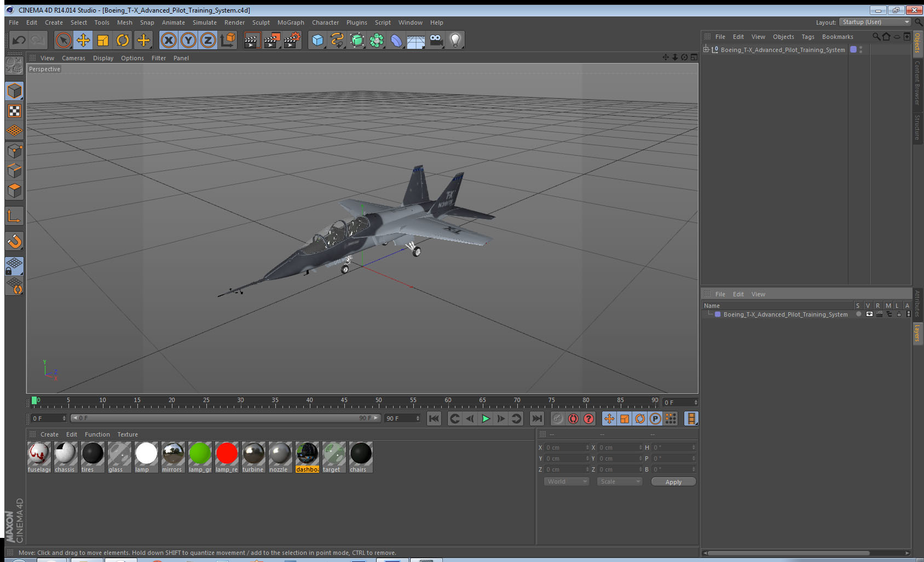Open the Objects manager Tags menu
This screenshot has width=924, height=562.
808,37
